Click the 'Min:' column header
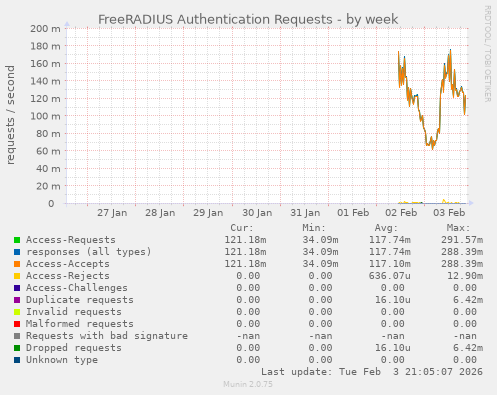 click(314, 228)
